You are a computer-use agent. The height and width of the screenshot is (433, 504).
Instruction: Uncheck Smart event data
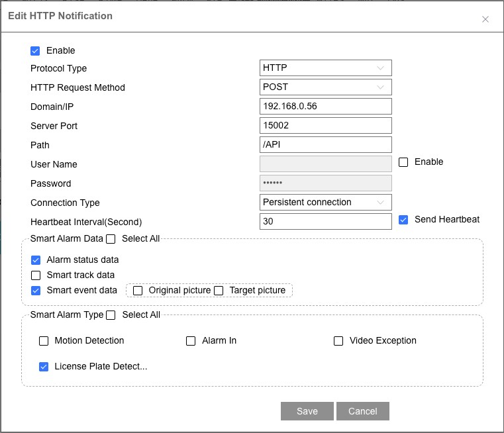coord(36,291)
